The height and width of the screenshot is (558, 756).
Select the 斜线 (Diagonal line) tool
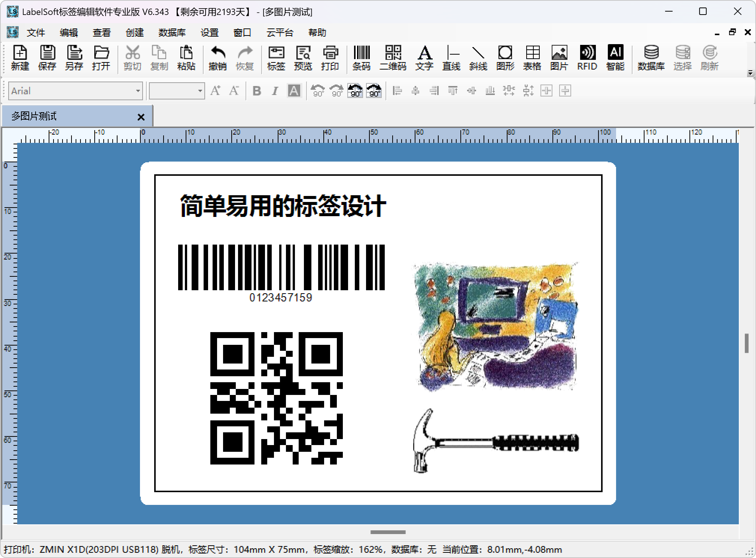pos(478,58)
